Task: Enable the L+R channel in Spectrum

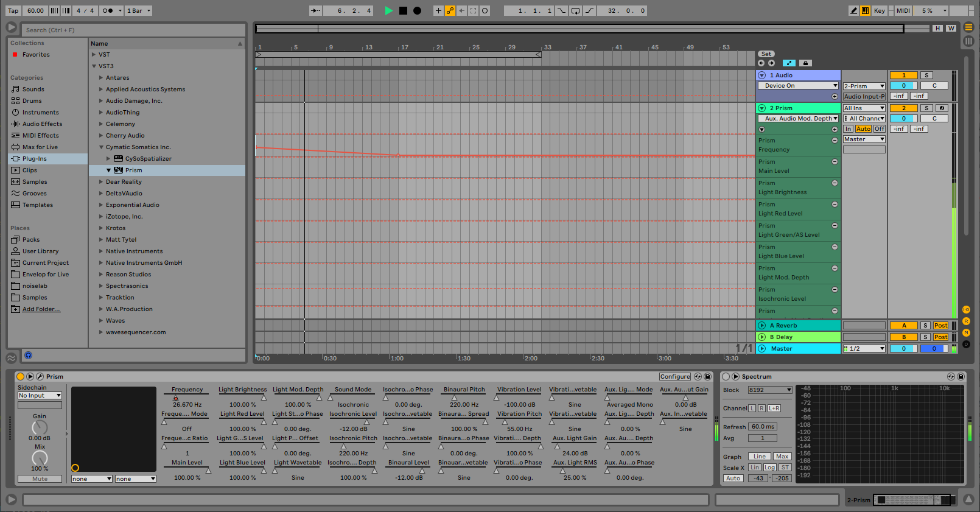Action: [774, 409]
